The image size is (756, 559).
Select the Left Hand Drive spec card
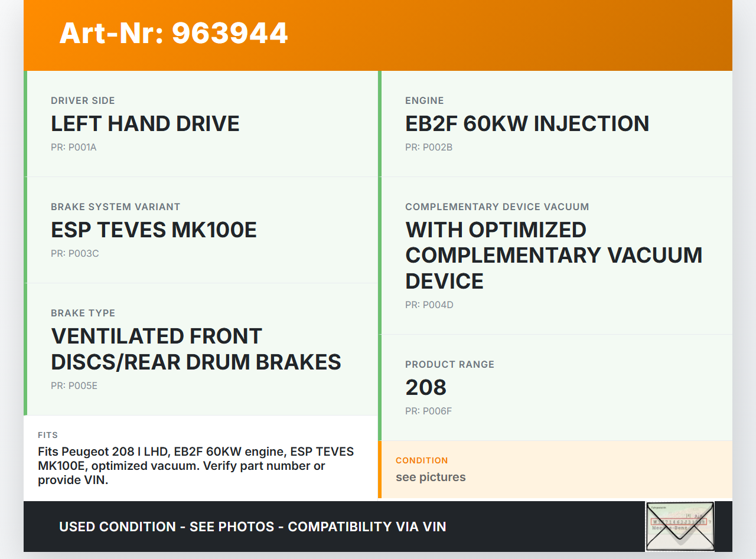[201, 123]
